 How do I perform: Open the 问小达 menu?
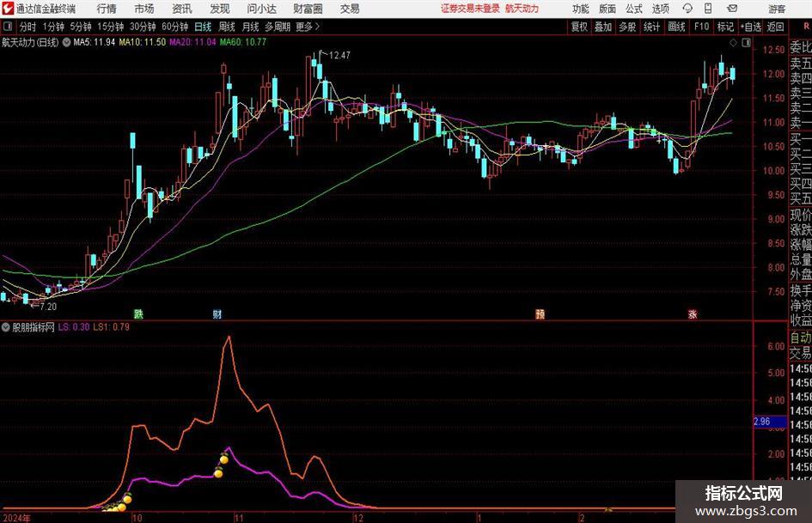tap(261, 9)
